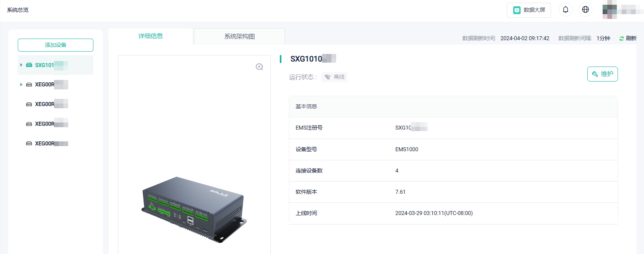
Task: Open the user avatar in header
Action: (x=610, y=10)
